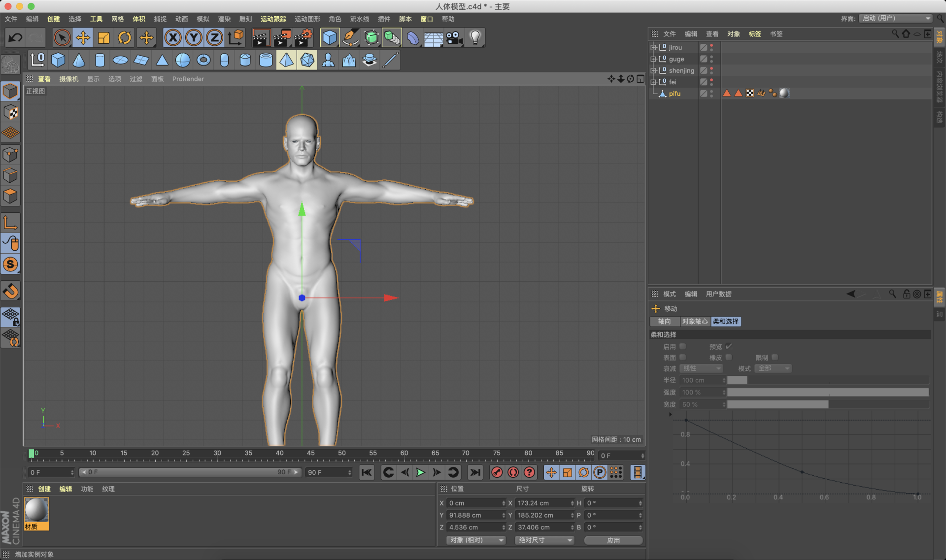Go to start of animation

click(x=367, y=472)
